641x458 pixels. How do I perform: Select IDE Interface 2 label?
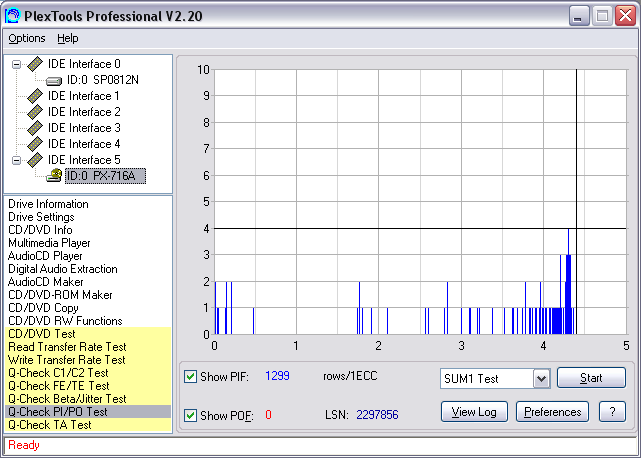point(84,112)
